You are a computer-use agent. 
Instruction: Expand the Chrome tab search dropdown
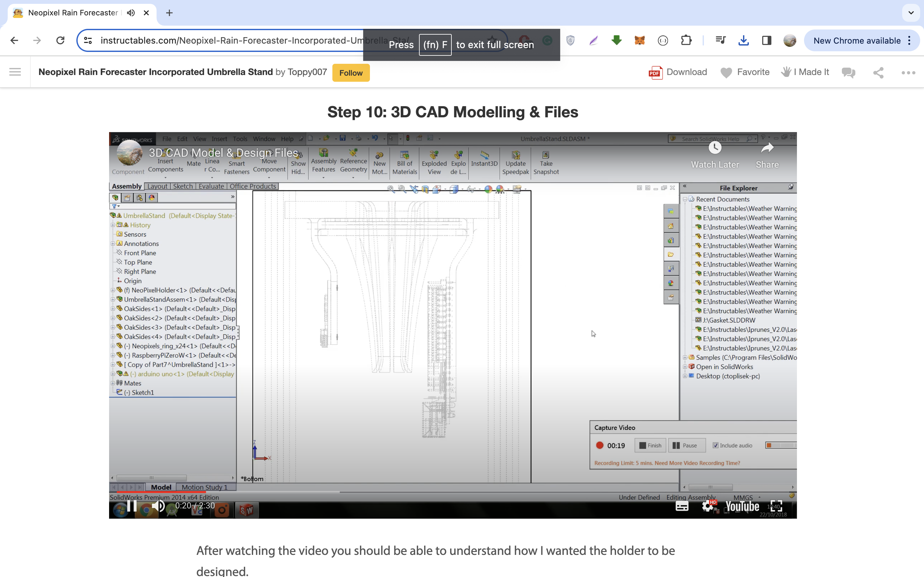coord(911,13)
